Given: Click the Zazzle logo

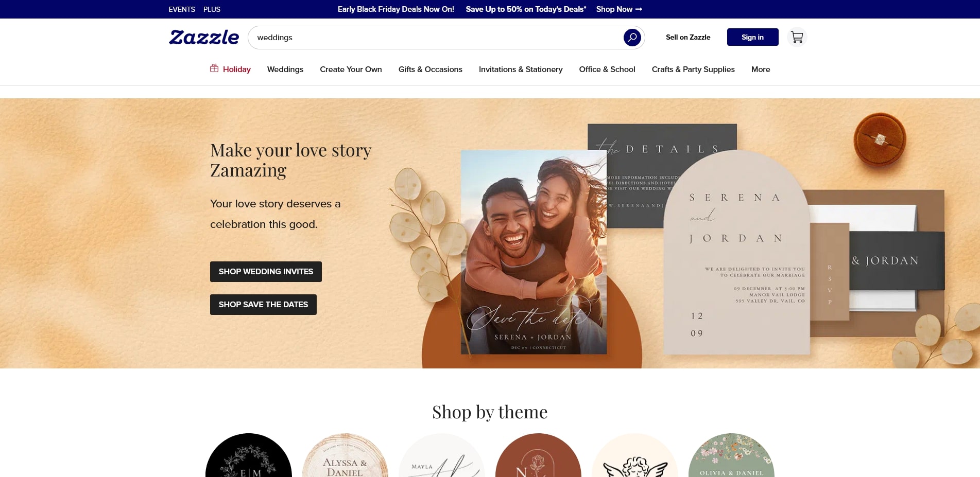Looking at the screenshot, I should 204,37.
